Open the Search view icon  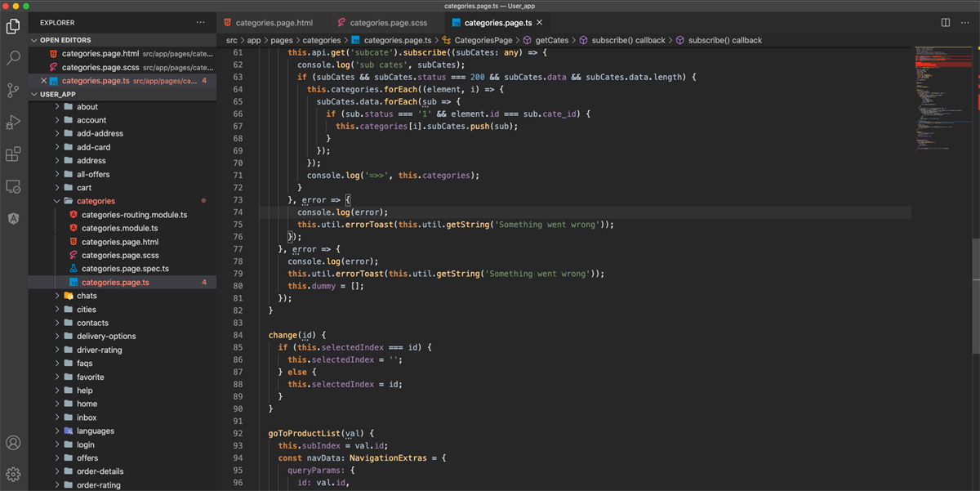coord(13,58)
